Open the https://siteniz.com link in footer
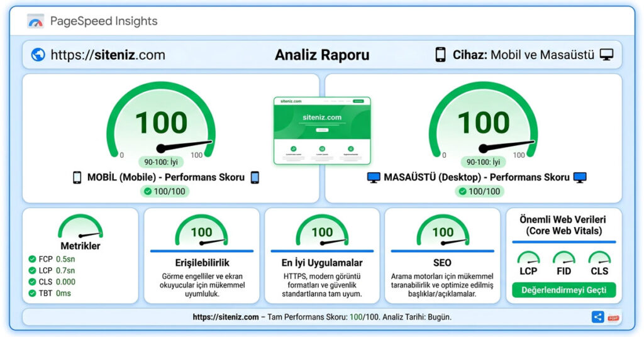Screen dimensions: 644x337 tap(226, 317)
